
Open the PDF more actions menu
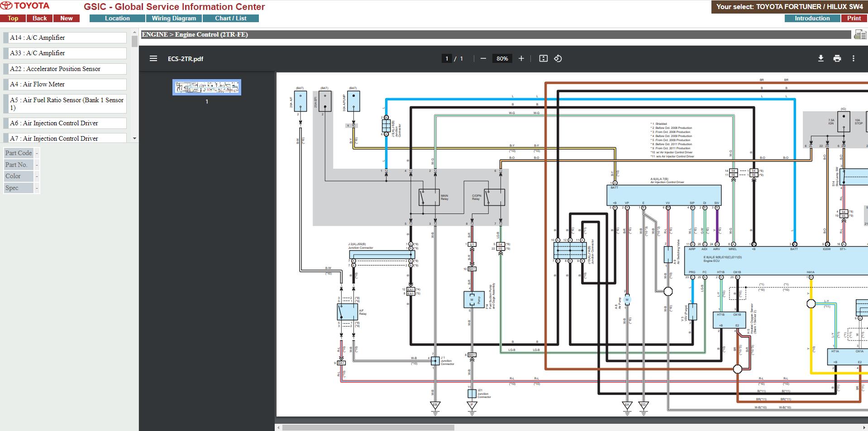pyautogui.click(x=854, y=58)
